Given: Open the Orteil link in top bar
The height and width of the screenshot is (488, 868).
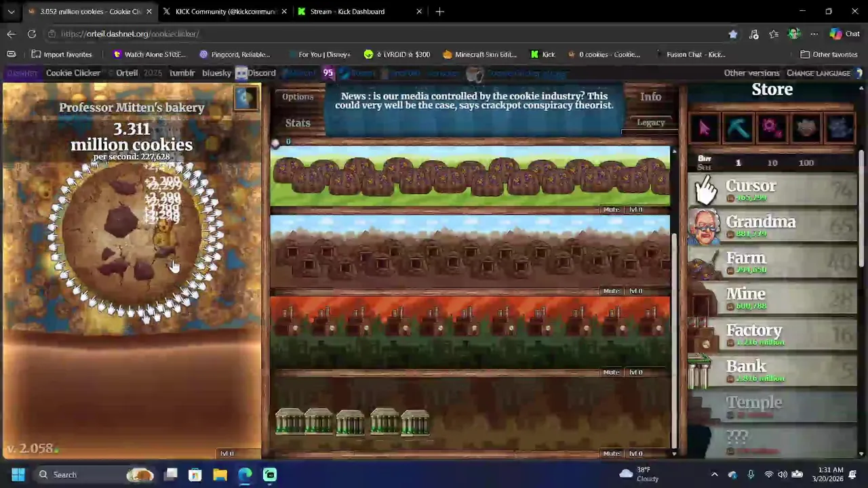Looking at the screenshot, I should [126, 73].
